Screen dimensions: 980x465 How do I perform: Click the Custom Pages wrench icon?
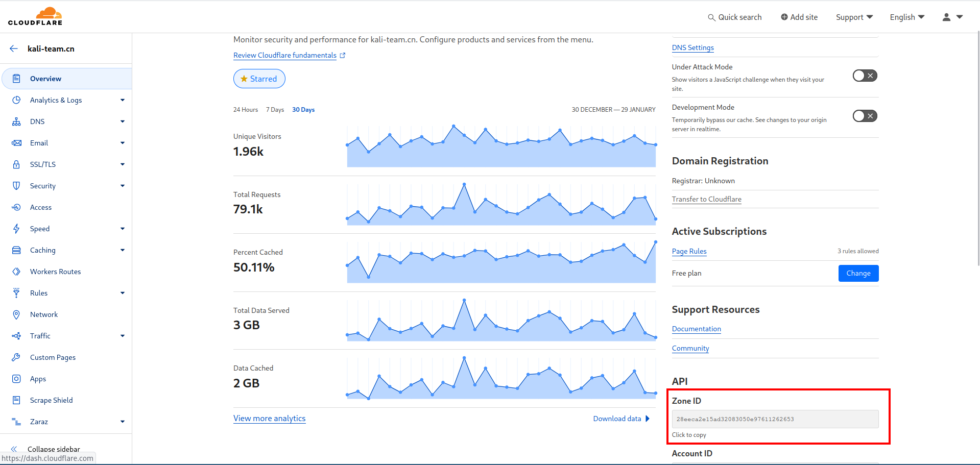coord(16,357)
